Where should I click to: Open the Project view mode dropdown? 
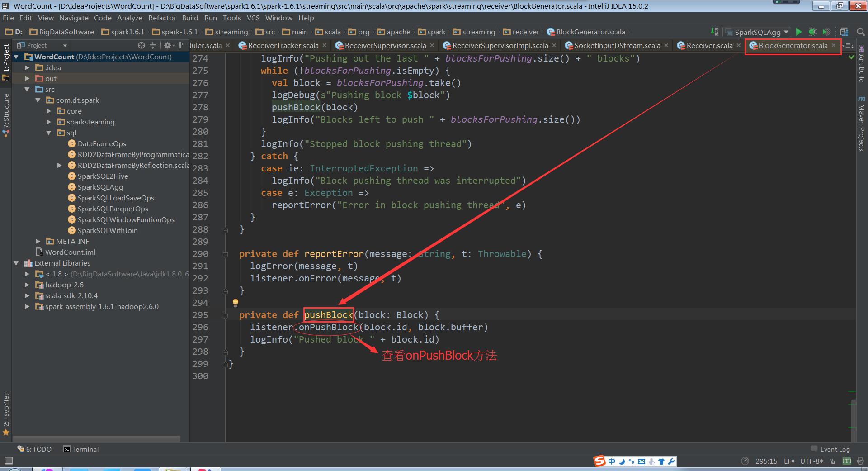coord(42,45)
